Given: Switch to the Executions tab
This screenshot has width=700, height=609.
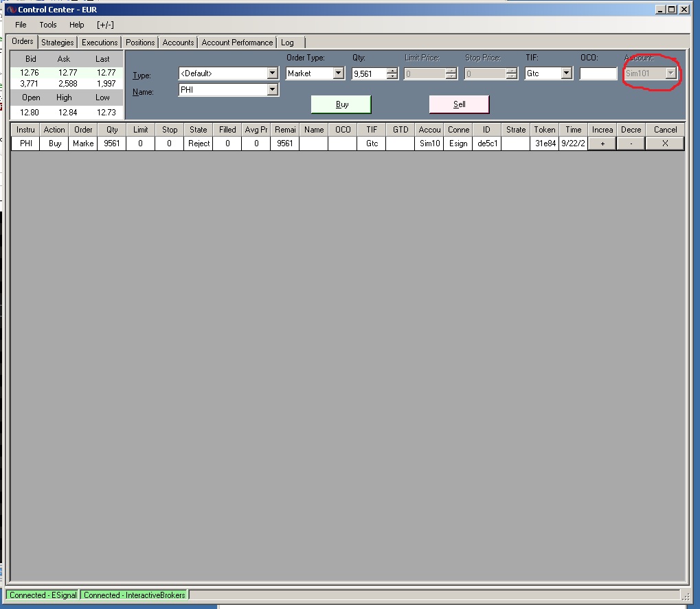Looking at the screenshot, I should (100, 43).
